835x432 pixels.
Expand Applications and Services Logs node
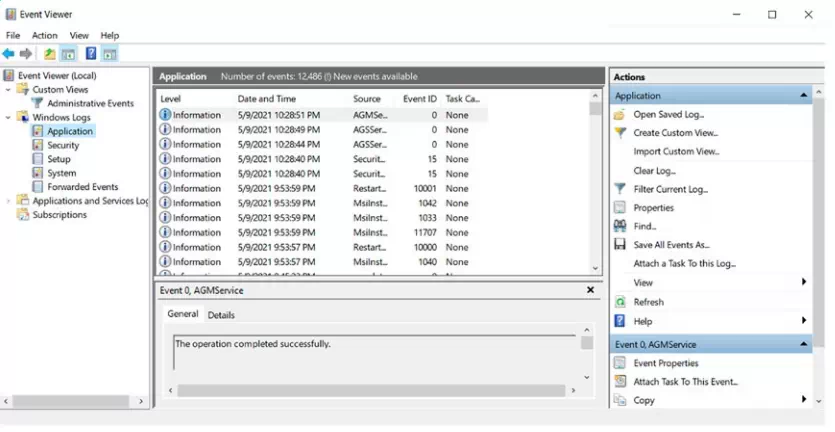point(9,201)
